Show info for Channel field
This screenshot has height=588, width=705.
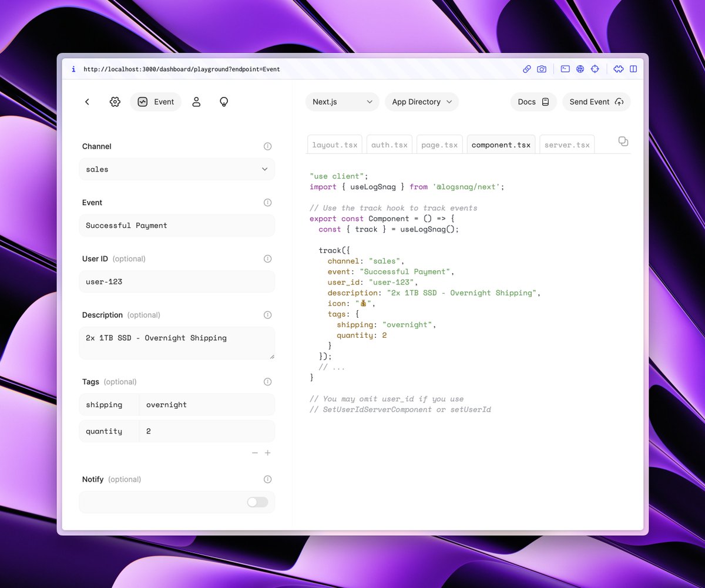coord(268,146)
